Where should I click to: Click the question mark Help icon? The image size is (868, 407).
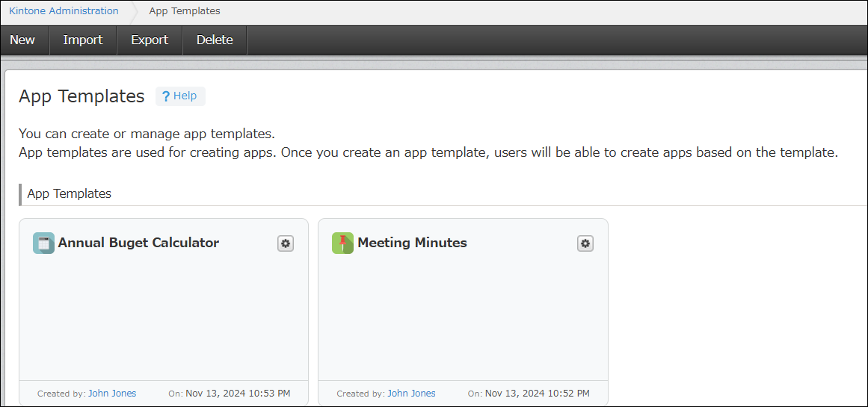tap(166, 96)
